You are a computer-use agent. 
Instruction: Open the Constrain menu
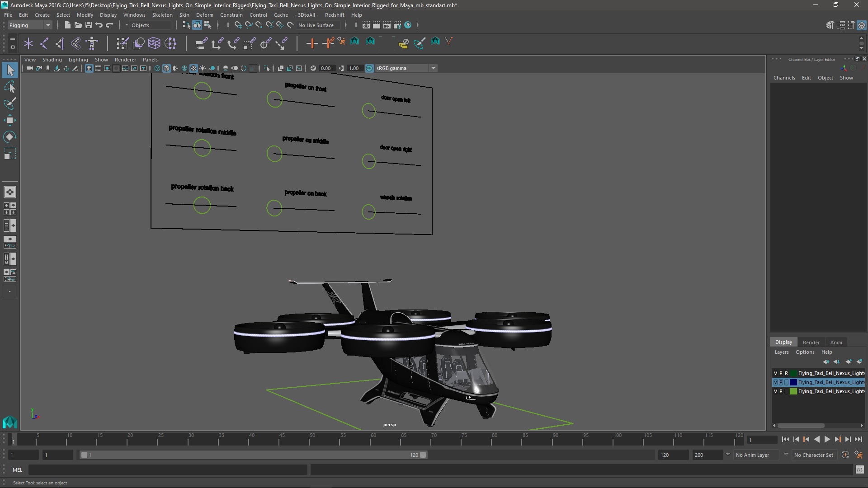tap(231, 15)
